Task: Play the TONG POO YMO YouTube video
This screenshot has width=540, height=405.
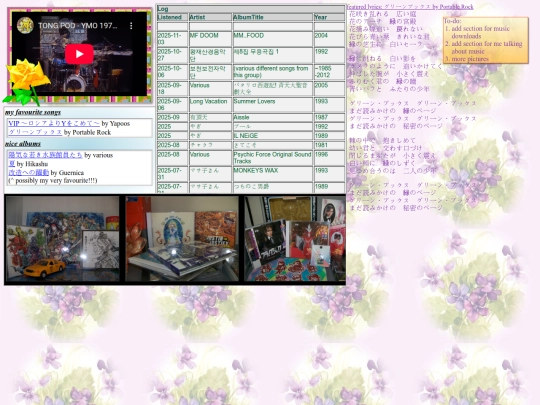Action: click(x=79, y=54)
